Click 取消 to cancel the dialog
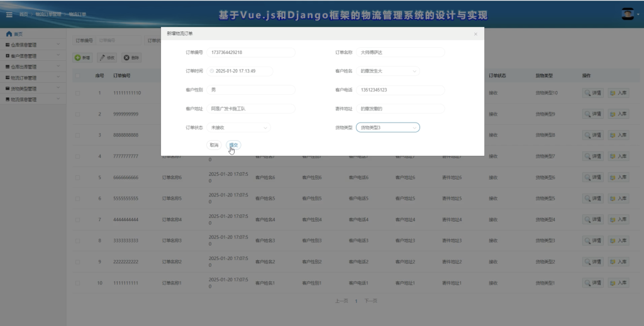The height and width of the screenshot is (326, 644). pyautogui.click(x=214, y=144)
